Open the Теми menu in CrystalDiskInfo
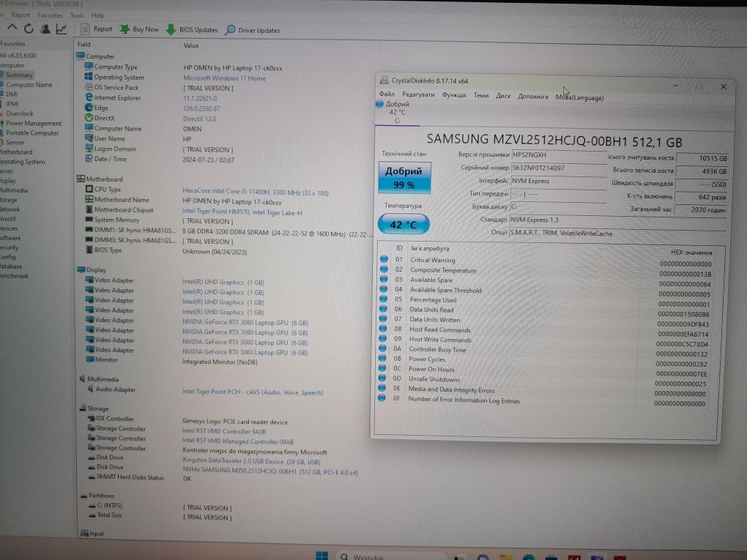This screenshot has height=560, width=747. (481, 95)
